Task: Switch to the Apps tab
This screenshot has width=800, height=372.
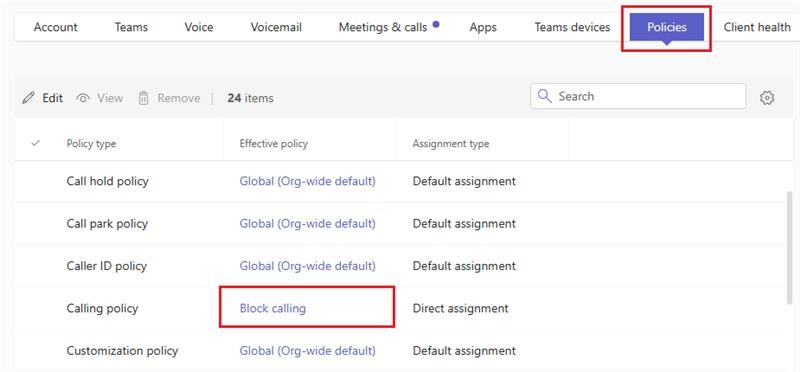Action: [x=483, y=27]
